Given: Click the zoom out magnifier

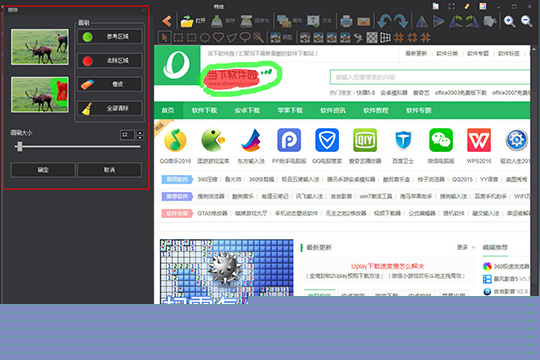Looking at the screenshot, I should tap(526, 21).
